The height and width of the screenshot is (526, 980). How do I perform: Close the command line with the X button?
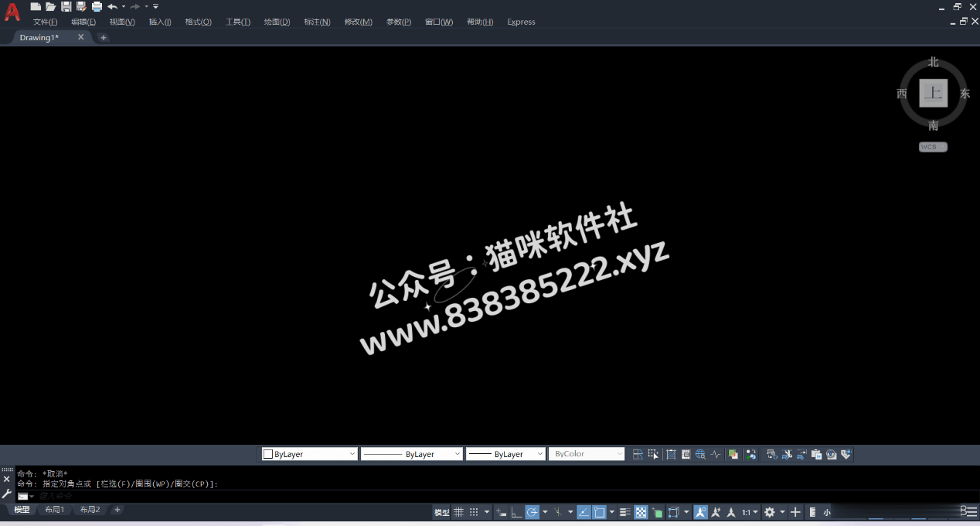click(x=7, y=480)
